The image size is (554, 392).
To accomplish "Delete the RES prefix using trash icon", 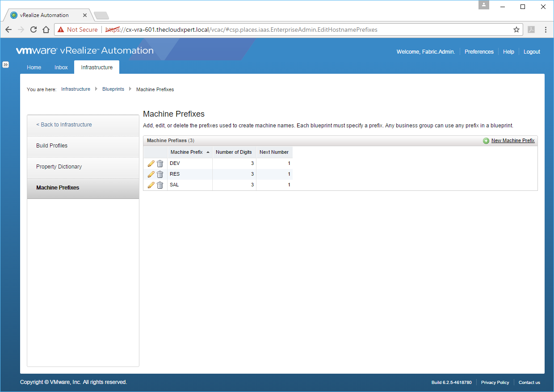I will pyautogui.click(x=160, y=174).
